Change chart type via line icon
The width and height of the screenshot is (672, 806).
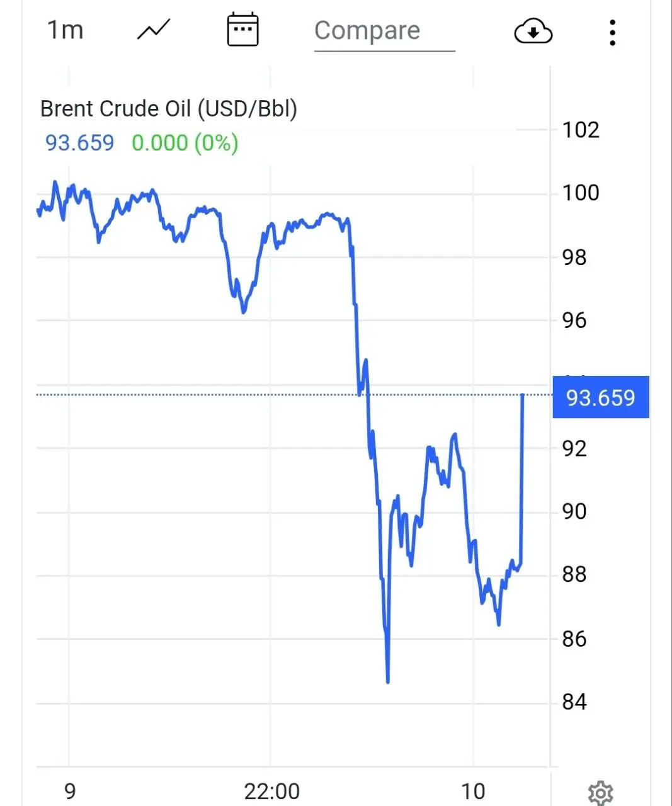(154, 30)
